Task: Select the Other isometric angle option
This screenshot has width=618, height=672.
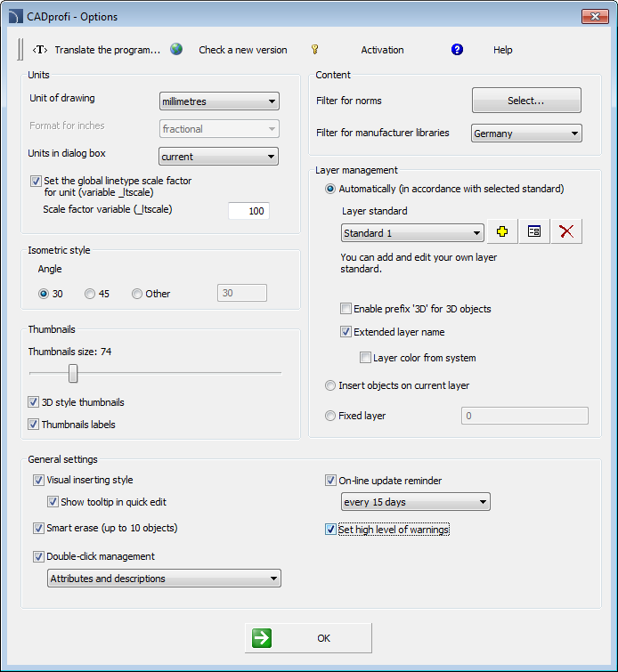Action: tap(137, 294)
